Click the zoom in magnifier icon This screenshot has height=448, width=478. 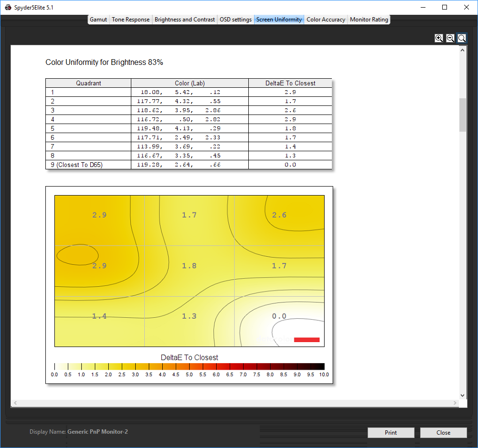click(x=439, y=38)
